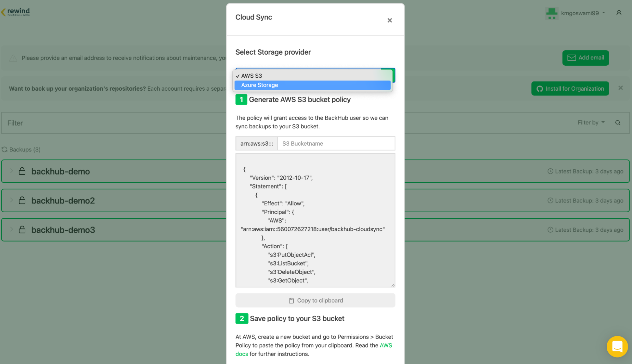Click the lock icon beside backhub-demo3
This screenshot has width=632, height=364.
tap(22, 229)
